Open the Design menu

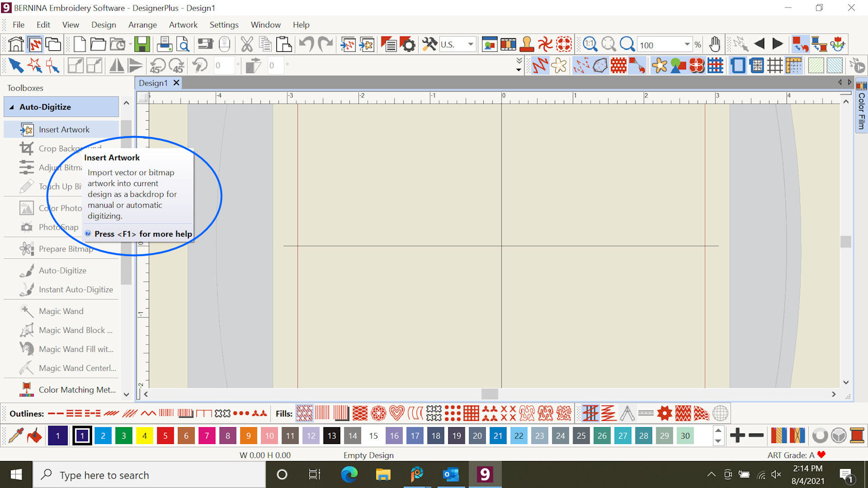point(103,25)
